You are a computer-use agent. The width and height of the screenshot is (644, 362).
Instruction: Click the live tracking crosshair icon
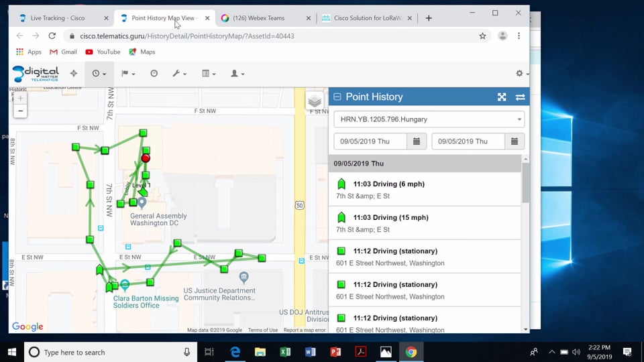74,74
